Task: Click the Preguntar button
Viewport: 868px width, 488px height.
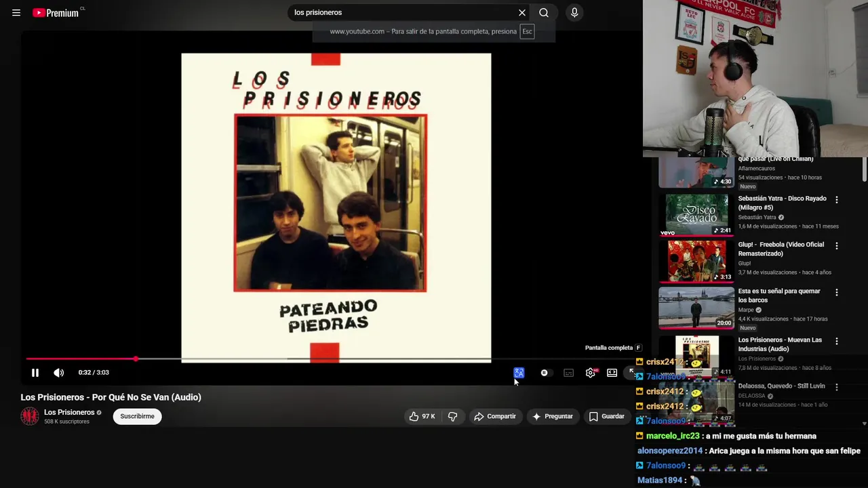Action: click(x=553, y=416)
